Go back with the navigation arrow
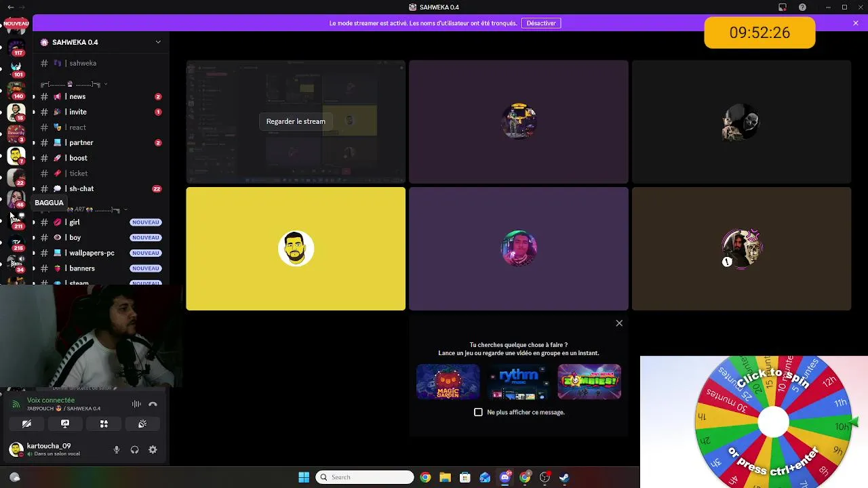This screenshot has width=868, height=488. click(x=10, y=7)
